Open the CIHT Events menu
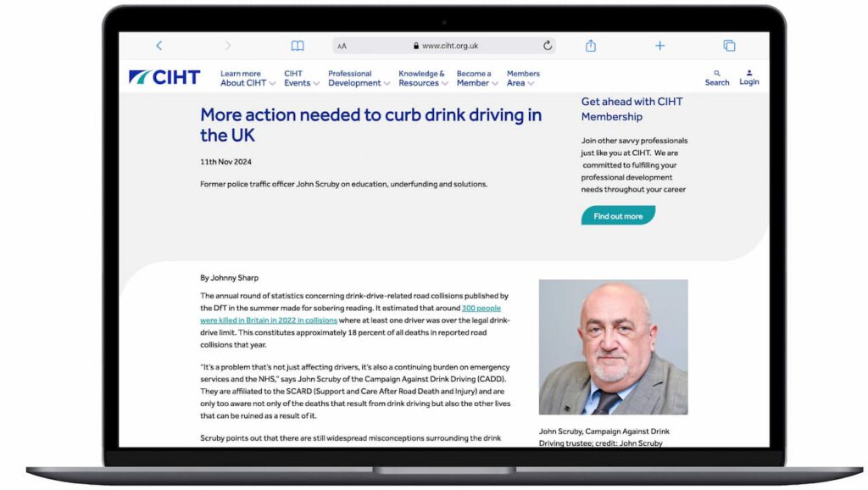Viewport: 868px width, 490px height. tap(298, 78)
